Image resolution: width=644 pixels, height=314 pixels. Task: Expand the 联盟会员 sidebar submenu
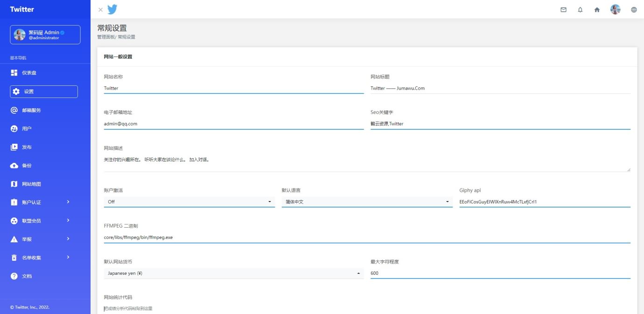pos(68,220)
